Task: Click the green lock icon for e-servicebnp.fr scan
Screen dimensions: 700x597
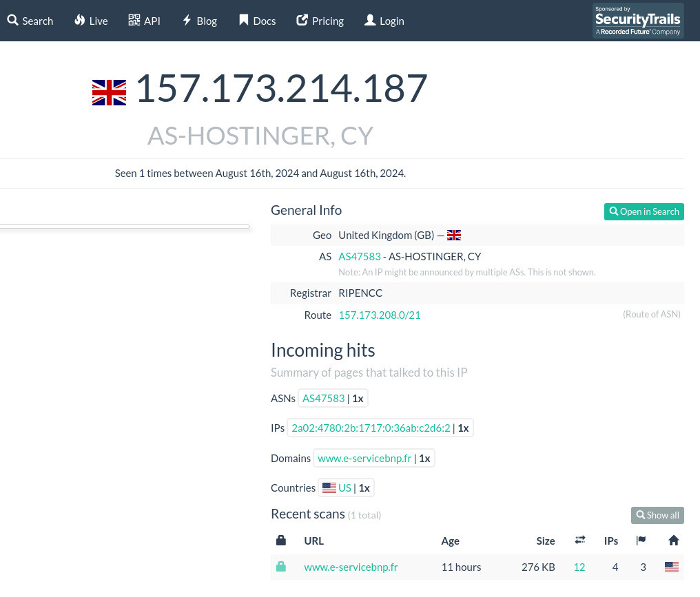Action: coord(281,567)
